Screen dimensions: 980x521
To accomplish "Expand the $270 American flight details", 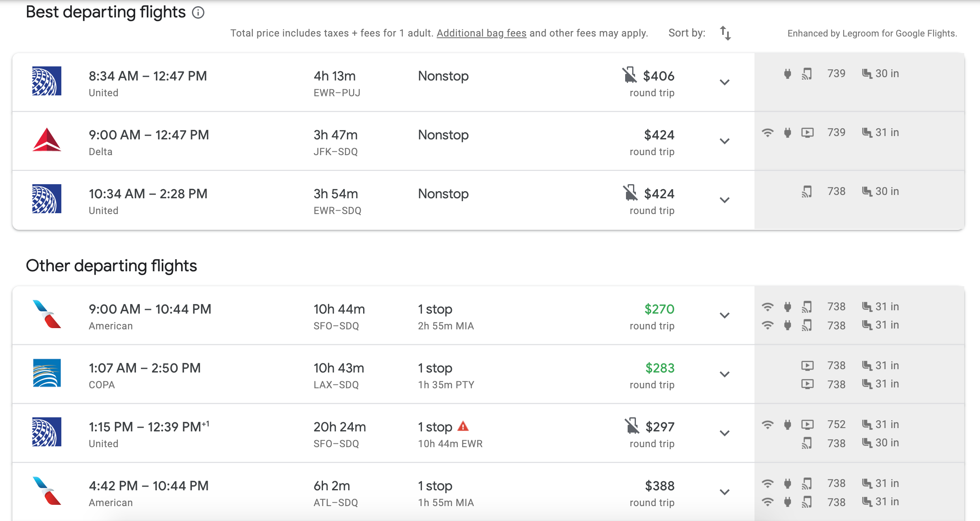I will coord(724,315).
